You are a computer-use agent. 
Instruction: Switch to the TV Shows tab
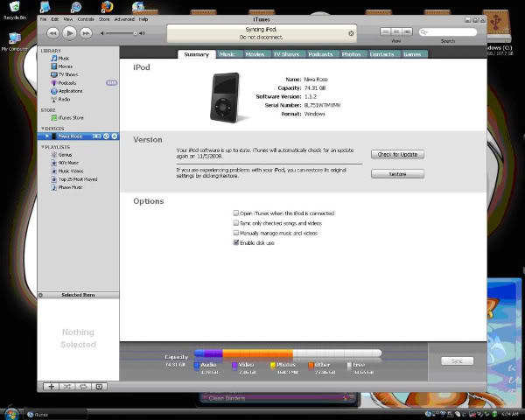point(286,54)
